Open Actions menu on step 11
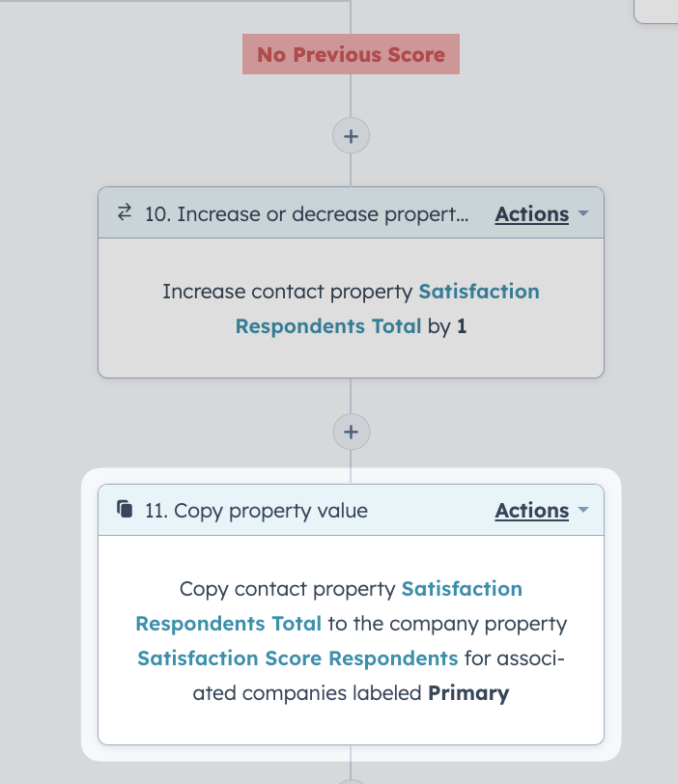The width and height of the screenshot is (678, 784). [532, 511]
